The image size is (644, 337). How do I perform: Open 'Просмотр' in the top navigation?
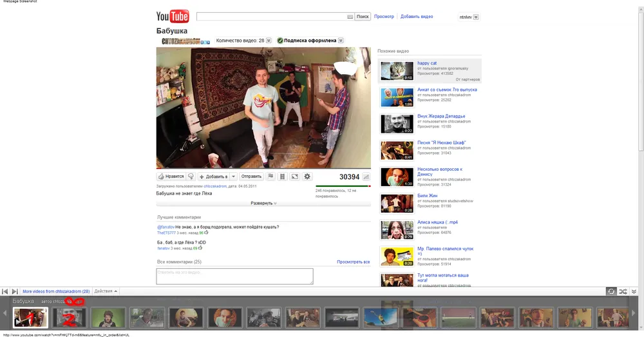(x=384, y=17)
